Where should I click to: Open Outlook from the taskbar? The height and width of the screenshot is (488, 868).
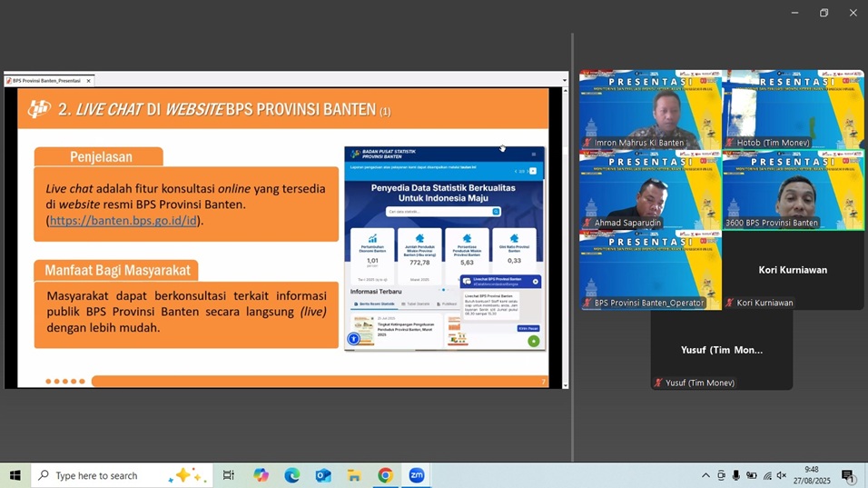click(323, 475)
